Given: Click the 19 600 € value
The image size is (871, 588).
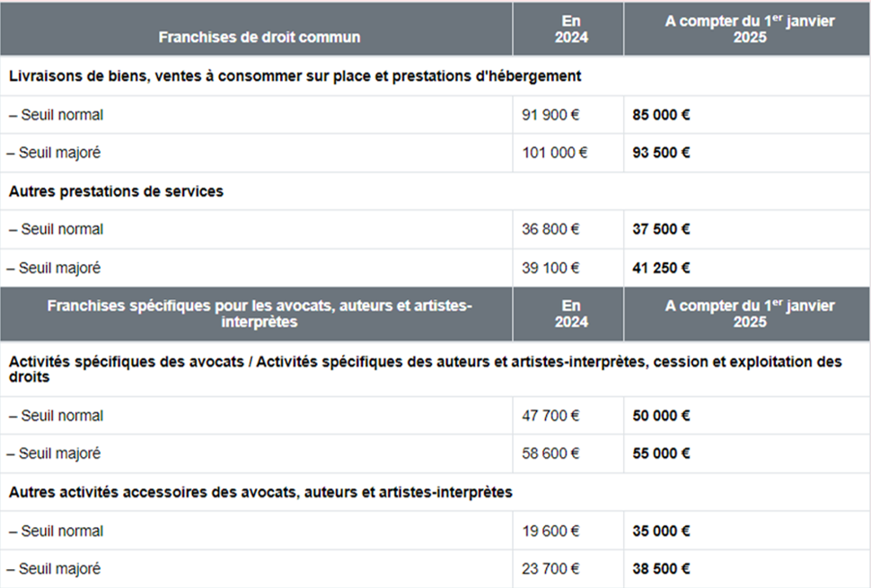Looking at the screenshot, I should pyautogui.click(x=551, y=531).
